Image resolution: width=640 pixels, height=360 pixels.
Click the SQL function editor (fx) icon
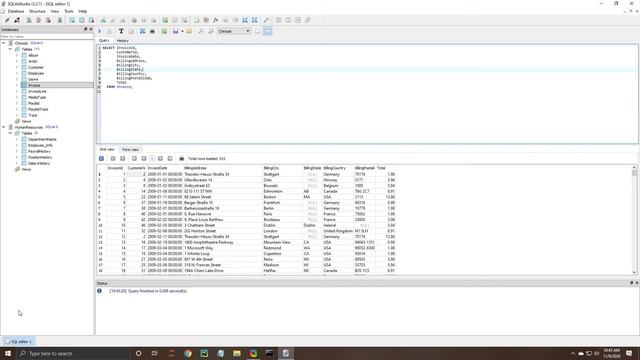click(x=216, y=20)
